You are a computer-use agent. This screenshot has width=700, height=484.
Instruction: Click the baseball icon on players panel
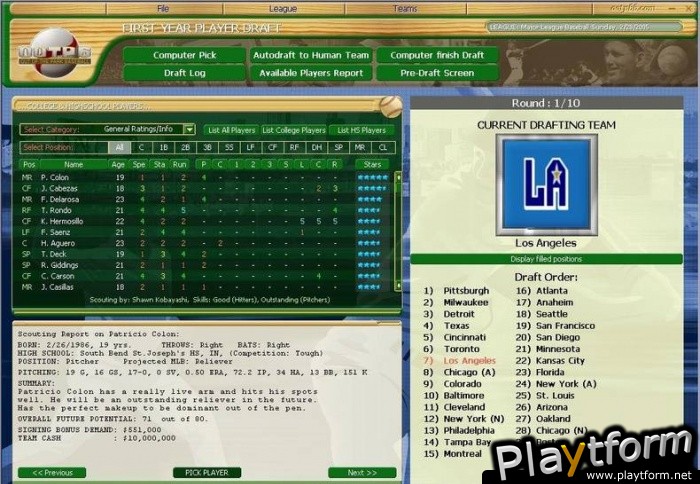[x=391, y=106]
